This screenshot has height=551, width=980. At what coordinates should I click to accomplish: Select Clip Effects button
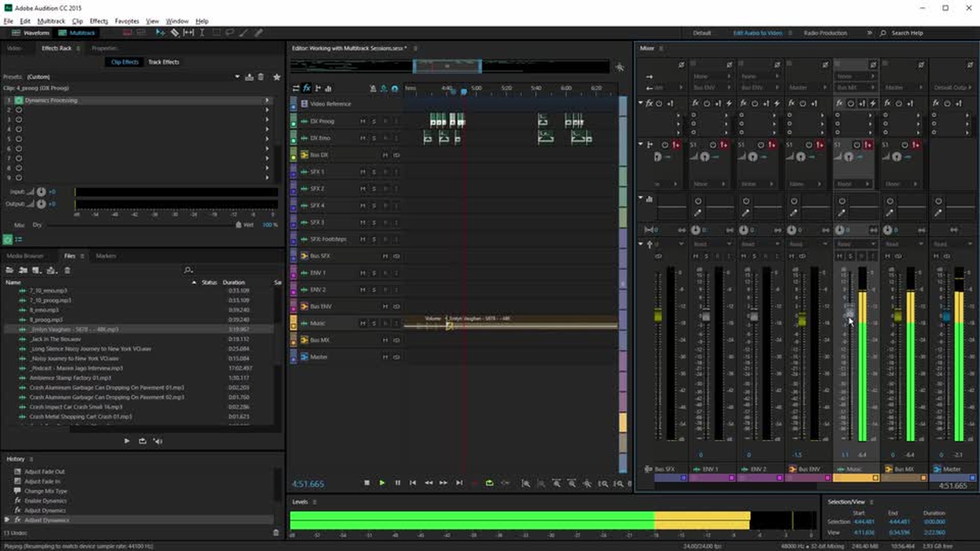125,62
